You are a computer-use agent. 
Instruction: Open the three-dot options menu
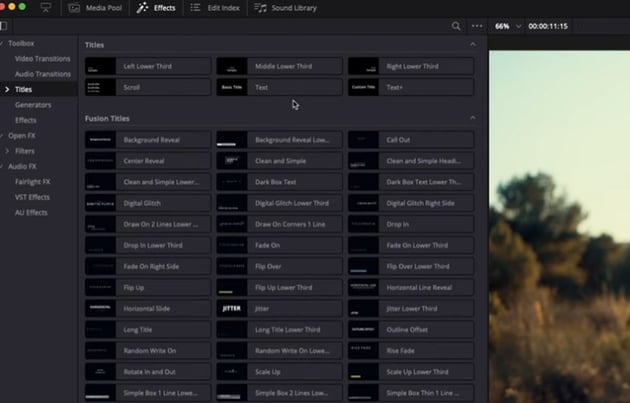pos(477,26)
